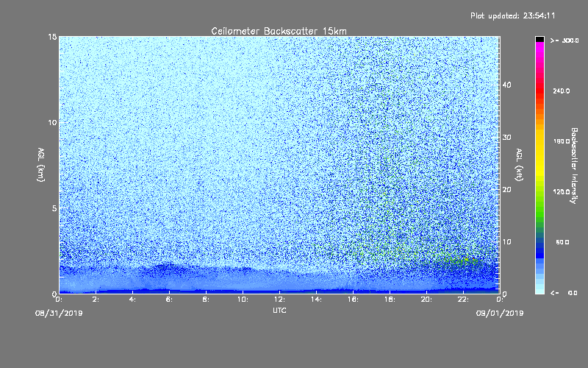This screenshot has height=368, width=588.
Task: Click the 08/31/2019 start date label
Action: pyautogui.click(x=59, y=314)
